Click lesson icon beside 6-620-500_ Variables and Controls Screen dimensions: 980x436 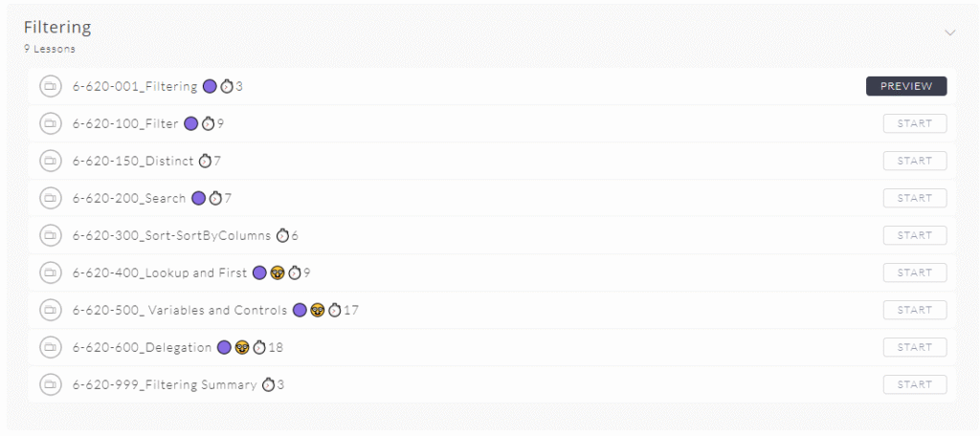coord(50,311)
